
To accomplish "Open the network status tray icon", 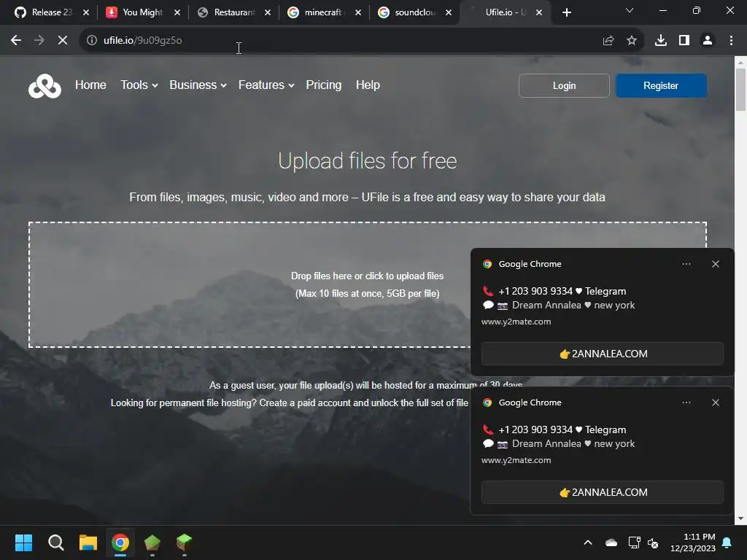I will (634, 542).
